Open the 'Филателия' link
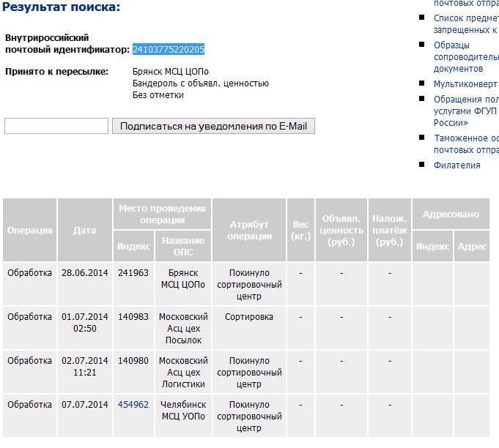Image resolution: width=499 pixels, height=448 pixels. [x=457, y=165]
